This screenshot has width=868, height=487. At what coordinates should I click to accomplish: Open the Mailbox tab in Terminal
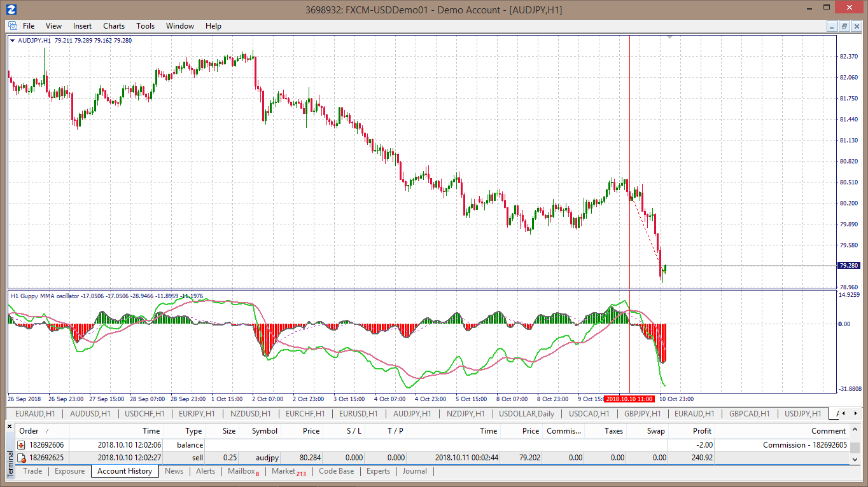coord(243,471)
